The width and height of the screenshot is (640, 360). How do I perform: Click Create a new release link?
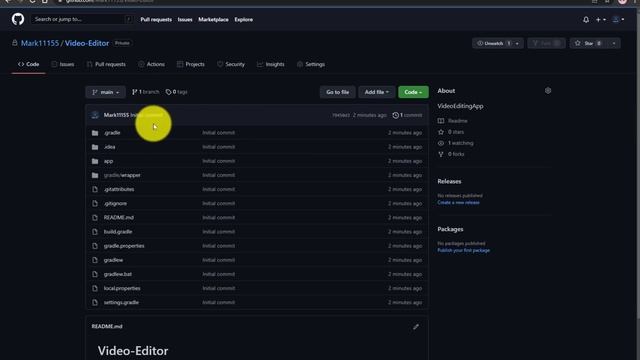[x=458, y=202]
